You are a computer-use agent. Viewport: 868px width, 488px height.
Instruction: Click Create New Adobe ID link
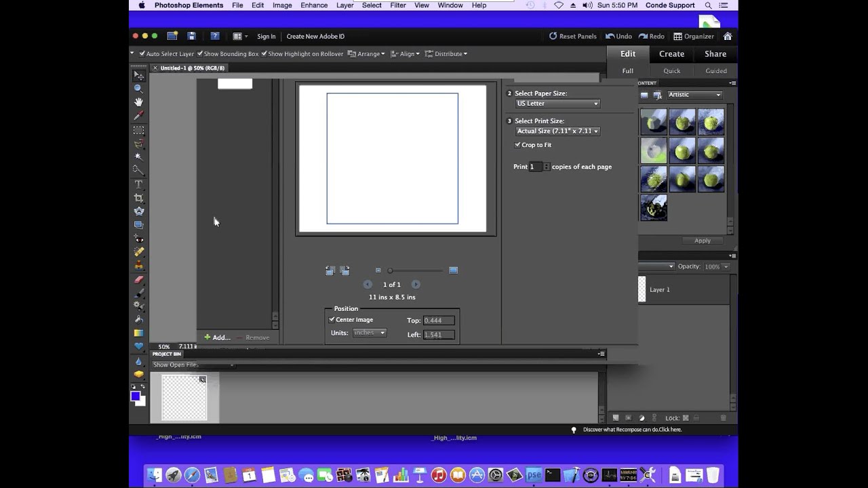tap(315, 37)
